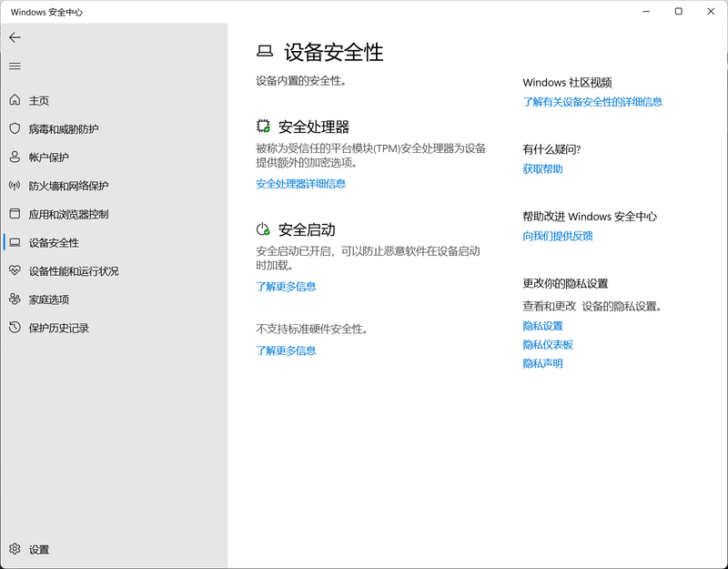
Task: Maximize the Windows 安全中心 window
Action: tap(678, 12)
